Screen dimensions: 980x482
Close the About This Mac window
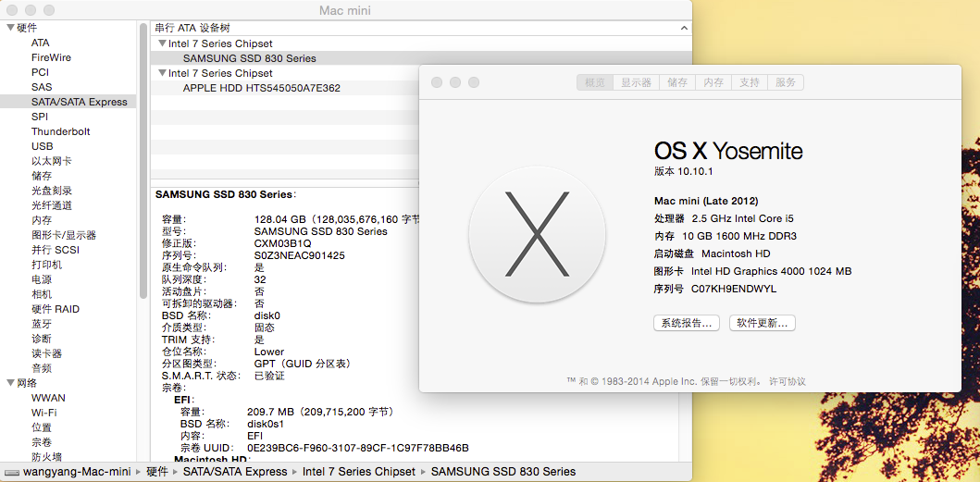pos(436,82)
